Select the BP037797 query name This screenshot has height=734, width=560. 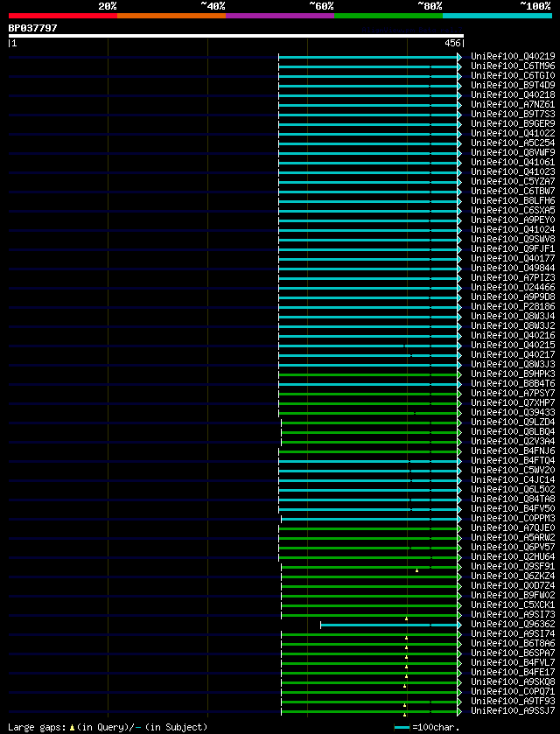click(32, 28)
